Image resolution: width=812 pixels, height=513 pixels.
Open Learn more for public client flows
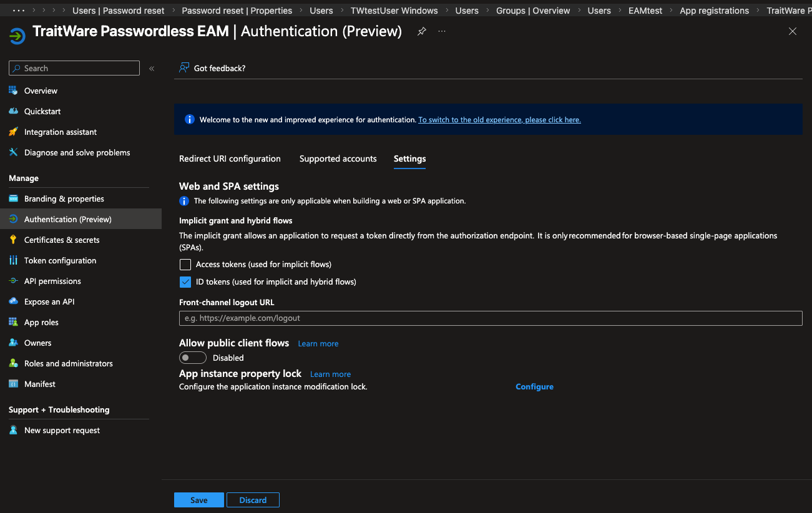[318, 344]
